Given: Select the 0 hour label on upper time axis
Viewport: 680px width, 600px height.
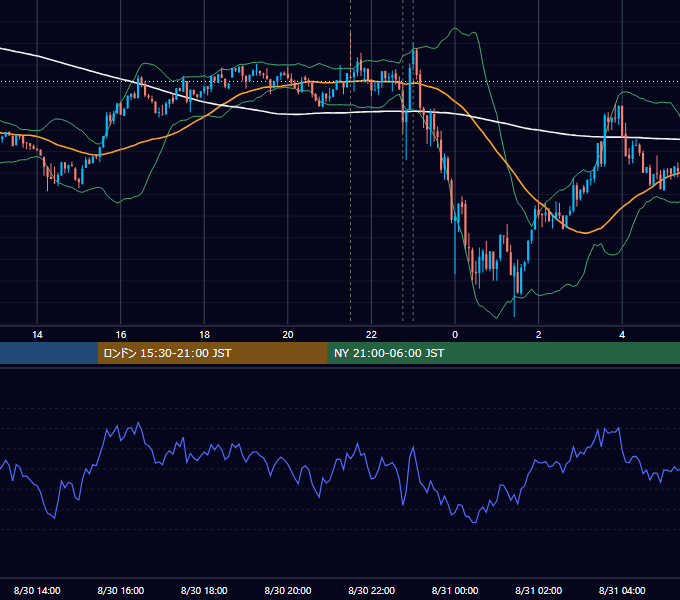Looking at the screenshot, I should (x=455, y=335).
